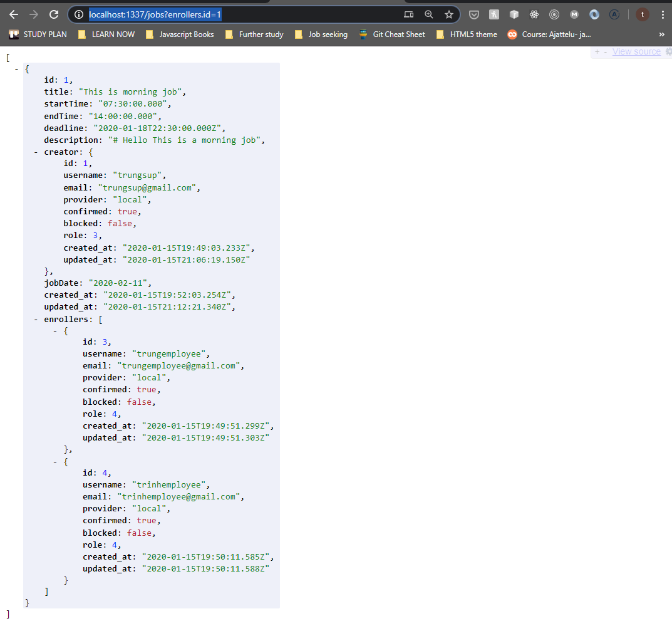The width and height of the screenshot is (672, 626).
Task: Open the circled 'A' extension icon
Action: click(x=614, y=14)
